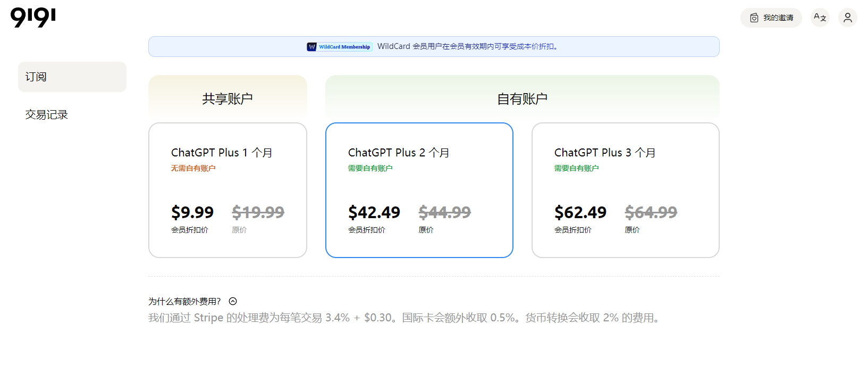Open the user profile icon
This screenshot has height=365, width=868.
(x=847, y=18)
